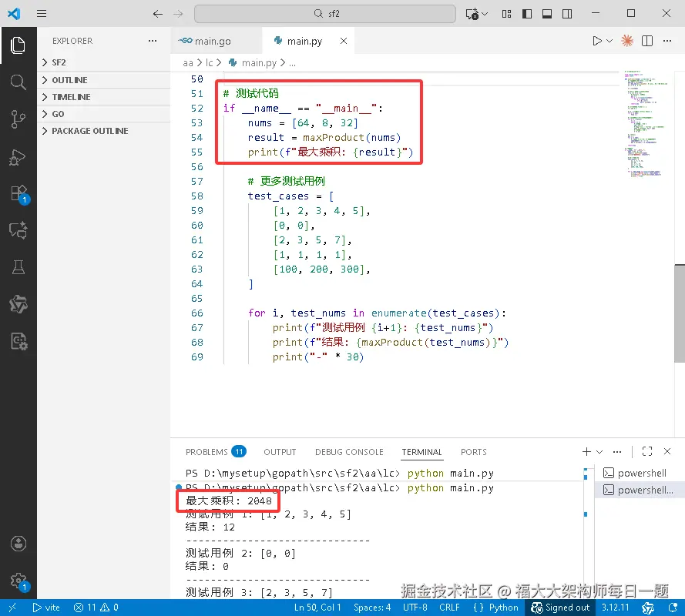Go forward with the right arrow
Image resolution: width=685 pixels, height=616 pixels.
click(178, 14)
